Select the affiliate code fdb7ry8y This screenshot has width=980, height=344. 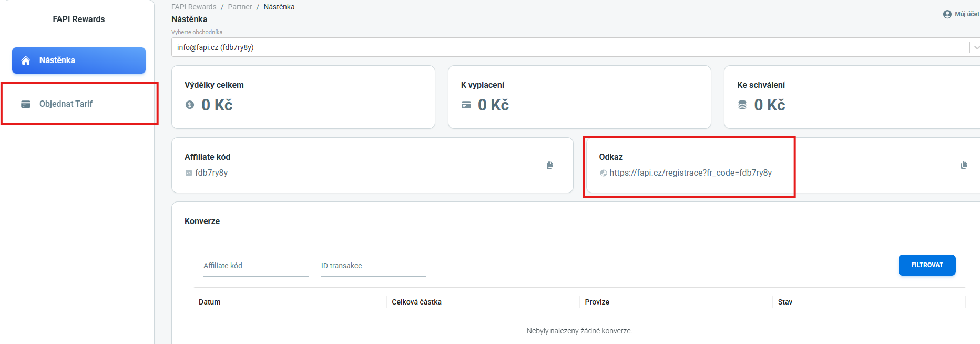211,173
